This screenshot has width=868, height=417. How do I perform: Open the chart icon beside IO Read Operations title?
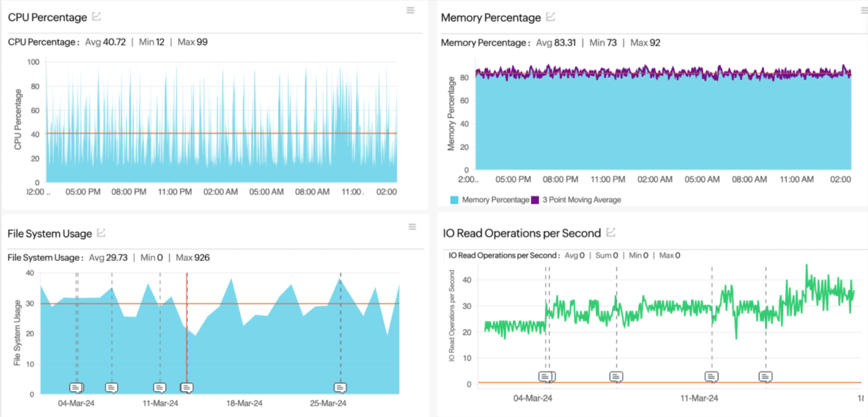coord(611,233)
